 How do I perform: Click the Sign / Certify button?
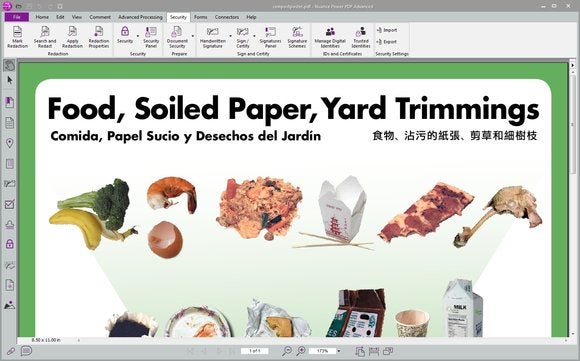tap(243, 37)
